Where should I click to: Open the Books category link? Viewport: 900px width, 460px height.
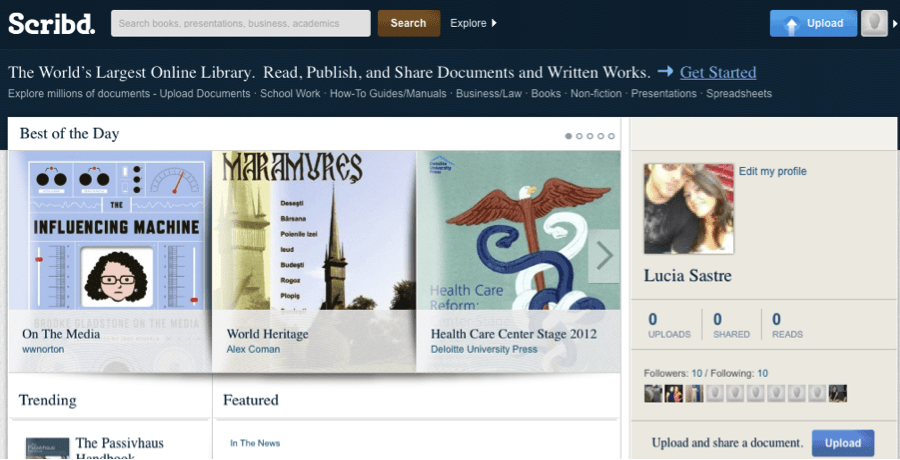click(x=546, y=94)
